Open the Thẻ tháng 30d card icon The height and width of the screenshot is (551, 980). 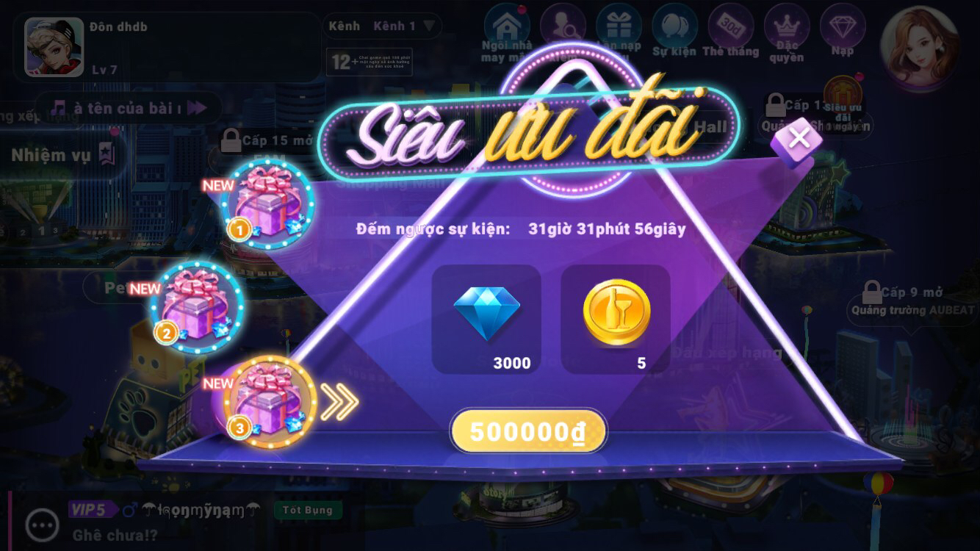(x=730, y=33)
